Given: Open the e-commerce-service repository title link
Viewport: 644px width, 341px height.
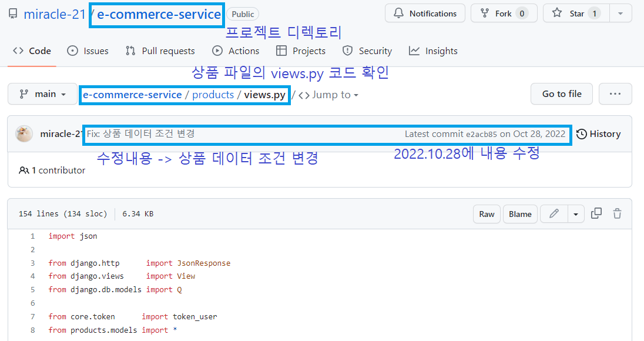Looking at the screenshot, I should pos(159,14).
